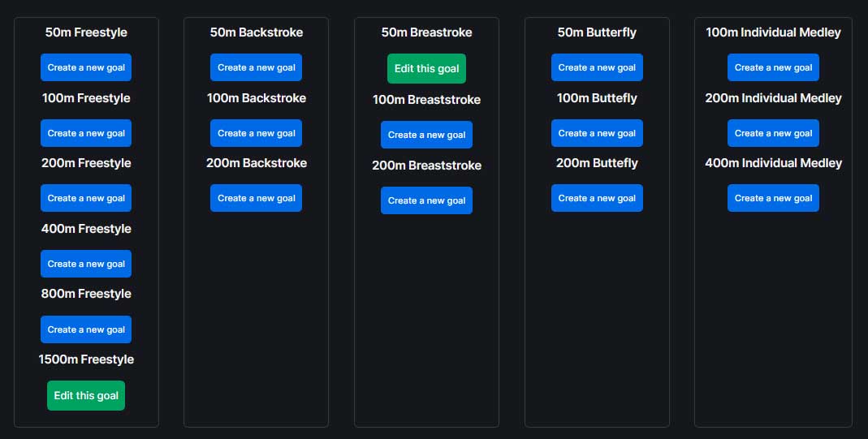Image resolution: width=868 pixels, height=439 pixels.
Task: Create a new goal for 100m Individual Medley
Action: tap(773, 67)
